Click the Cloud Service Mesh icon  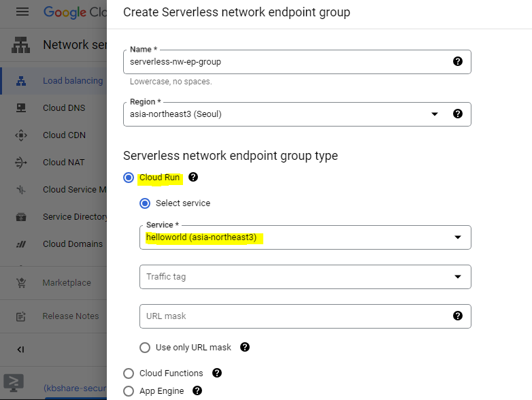pos(21,189)
